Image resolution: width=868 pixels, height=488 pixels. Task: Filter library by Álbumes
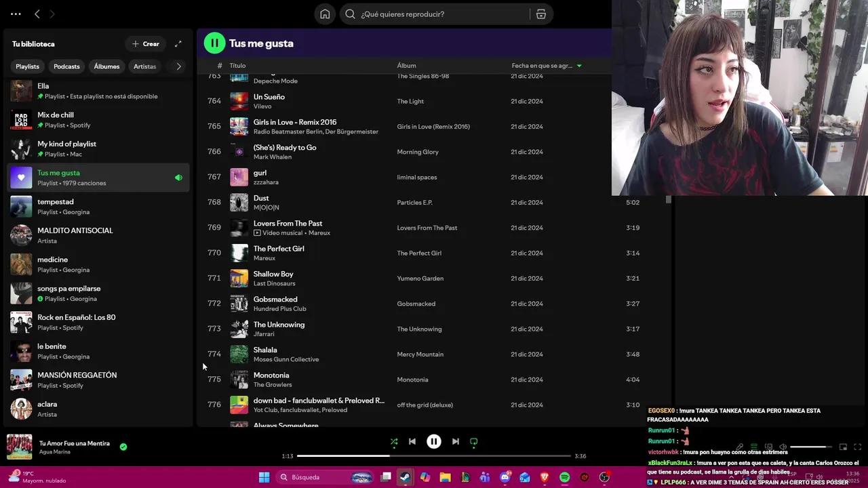[x=106, y=66]
